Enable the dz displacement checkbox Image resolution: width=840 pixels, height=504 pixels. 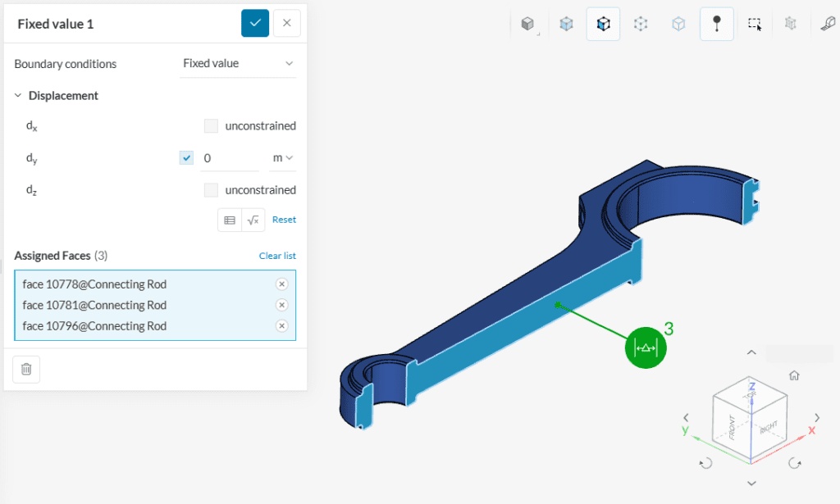[x=211, y=190]
